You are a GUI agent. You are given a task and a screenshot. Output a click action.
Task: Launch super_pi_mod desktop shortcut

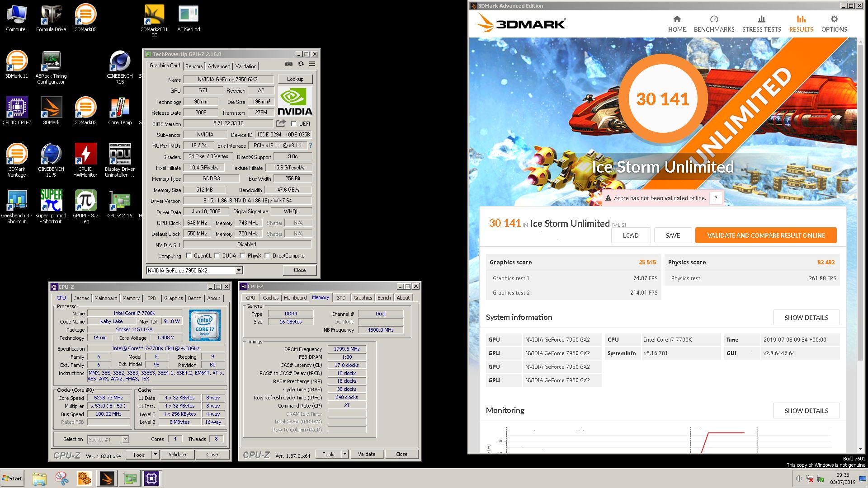tap(51, 207)
